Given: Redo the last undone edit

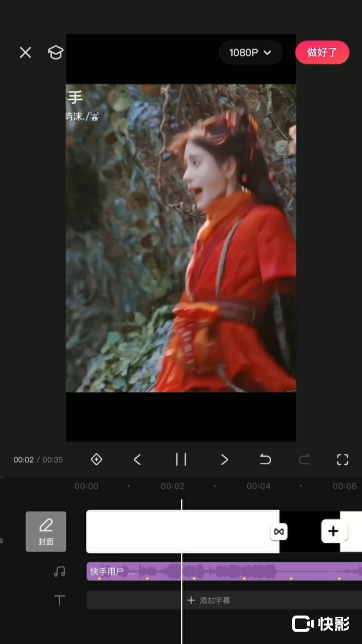Looking at the screenshot, I should (x=304, y=459).
